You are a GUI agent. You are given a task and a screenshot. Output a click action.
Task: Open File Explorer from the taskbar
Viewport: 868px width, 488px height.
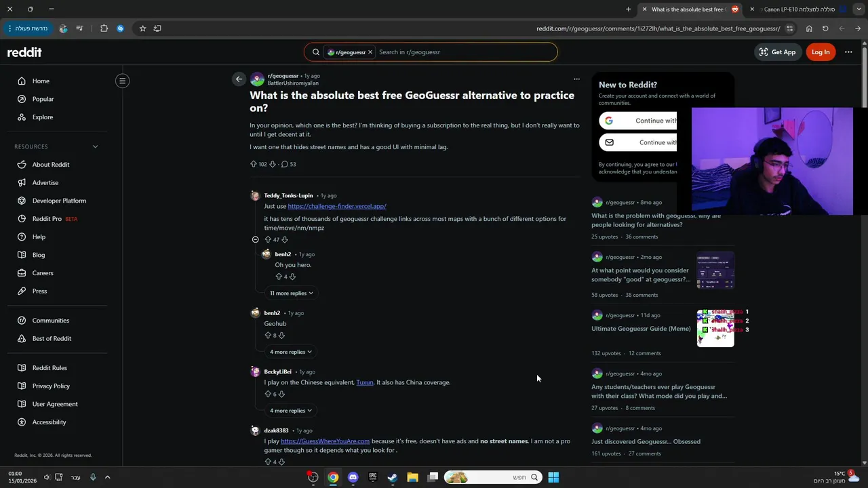(412, 477)
